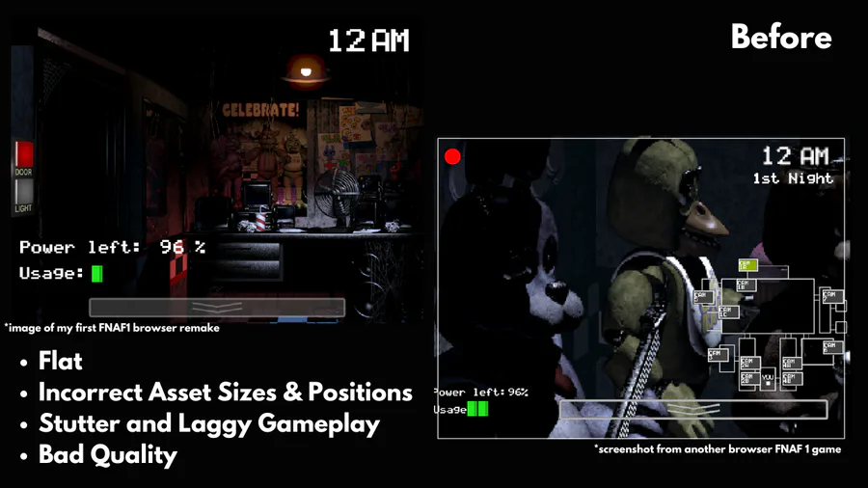This screenshot has width=868, height=488.
Task: Switch to CAM 2B on map
Action: coord(749,379)
